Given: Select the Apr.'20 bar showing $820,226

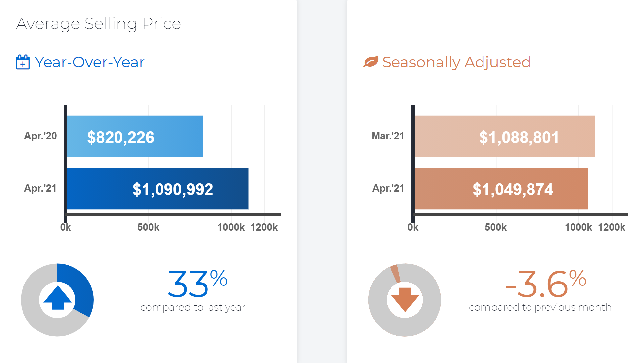Looking at the screenshot, I should pos(135,136).
